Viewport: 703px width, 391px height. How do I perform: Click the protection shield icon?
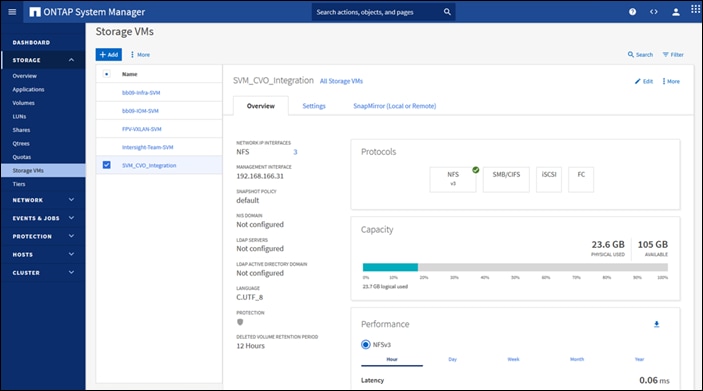point(240,322)
